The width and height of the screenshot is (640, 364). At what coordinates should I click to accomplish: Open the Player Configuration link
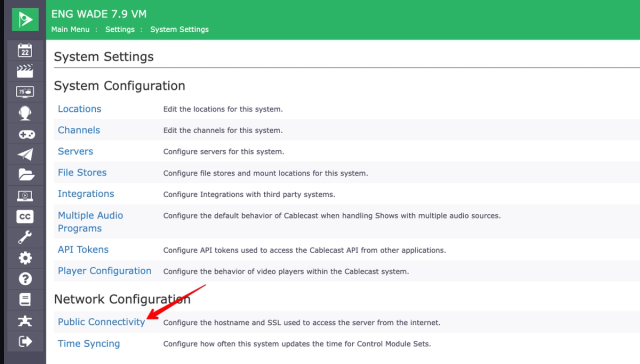pos(104,271)
